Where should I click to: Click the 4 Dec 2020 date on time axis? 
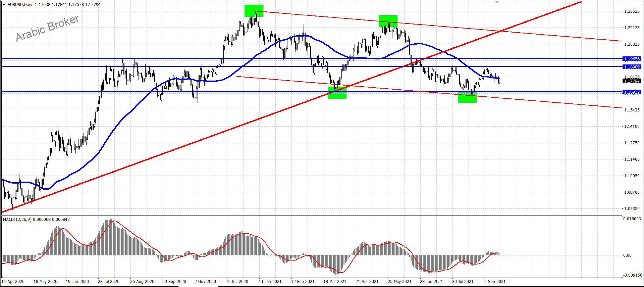click(237, 282)
